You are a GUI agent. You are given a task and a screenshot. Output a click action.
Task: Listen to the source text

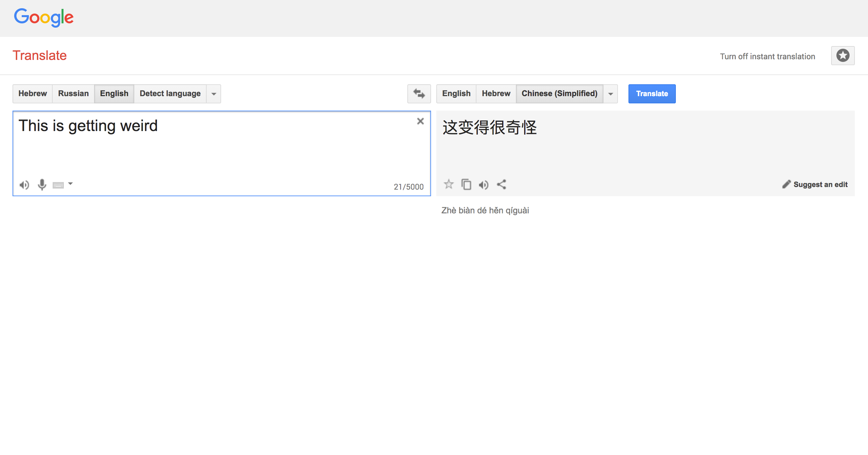pyautogui.click(x=24, y=185)
